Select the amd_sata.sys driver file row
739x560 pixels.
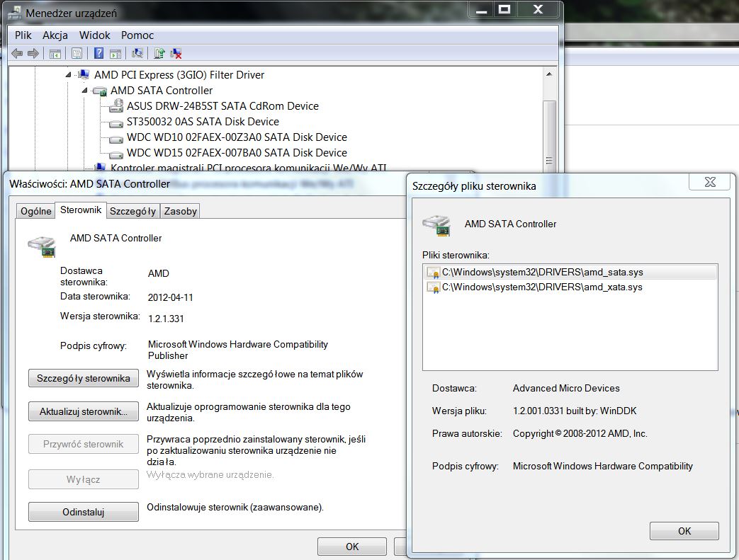(570, 273)
